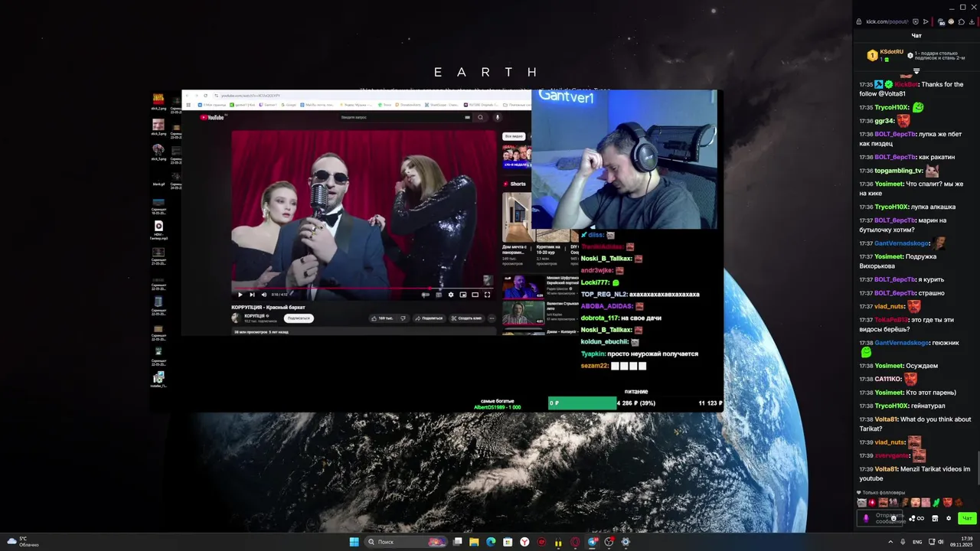Switch the ENG input language
Image resolution: width=980 pixels, height=551 pixels.
tap(917, 542)
